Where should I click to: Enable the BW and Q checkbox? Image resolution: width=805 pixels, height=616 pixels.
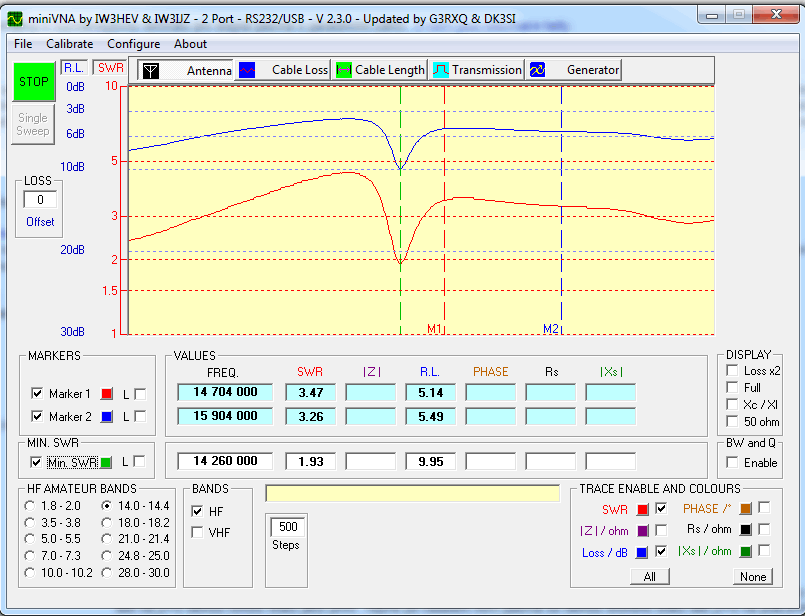pos(732,463)
